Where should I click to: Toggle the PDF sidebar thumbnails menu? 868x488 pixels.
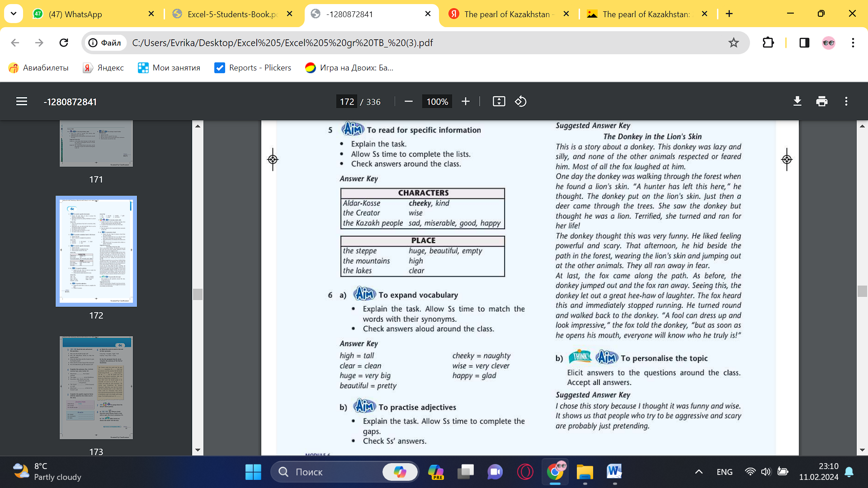point(22,102)
